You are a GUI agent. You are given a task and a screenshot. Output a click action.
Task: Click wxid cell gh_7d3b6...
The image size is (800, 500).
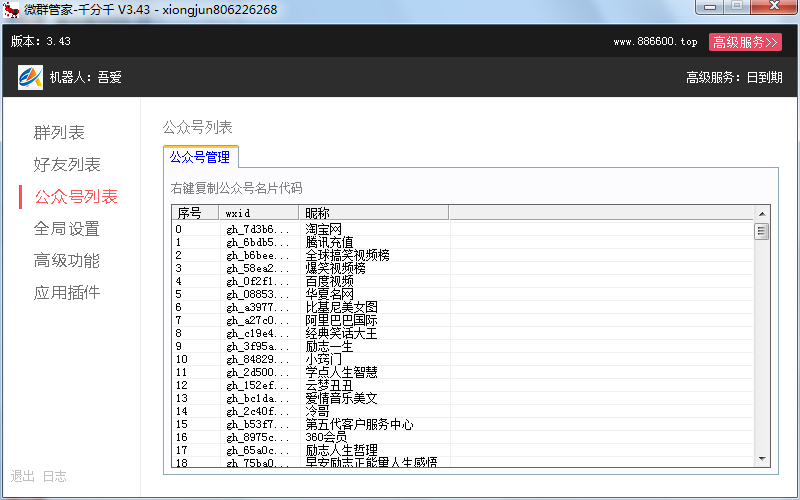[258, 230]
